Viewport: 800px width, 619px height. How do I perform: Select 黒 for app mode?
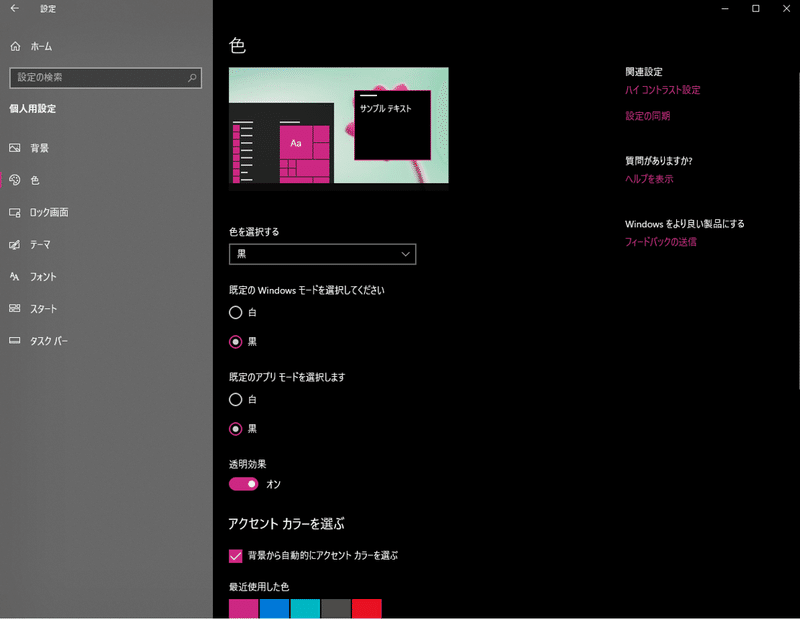pyautogui.click(x=235, y=429)
